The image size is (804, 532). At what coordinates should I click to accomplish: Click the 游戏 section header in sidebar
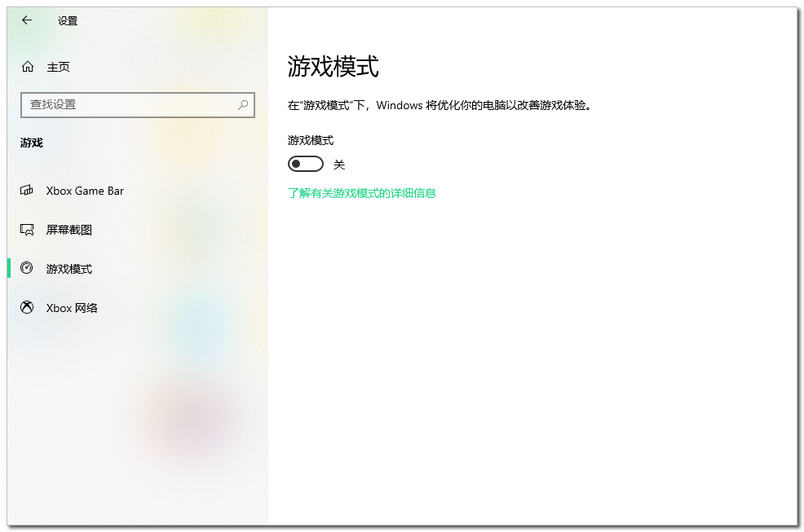tap(32, 143)
